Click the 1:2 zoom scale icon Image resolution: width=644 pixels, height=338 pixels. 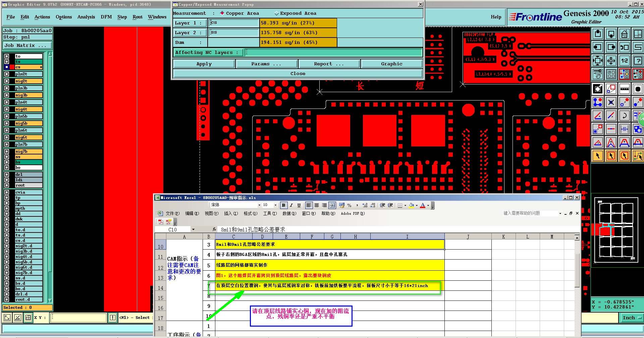[625, 61]
